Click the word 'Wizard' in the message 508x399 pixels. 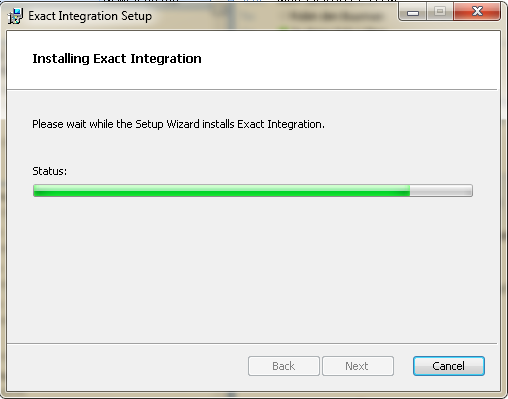click(x=183, y=124)
